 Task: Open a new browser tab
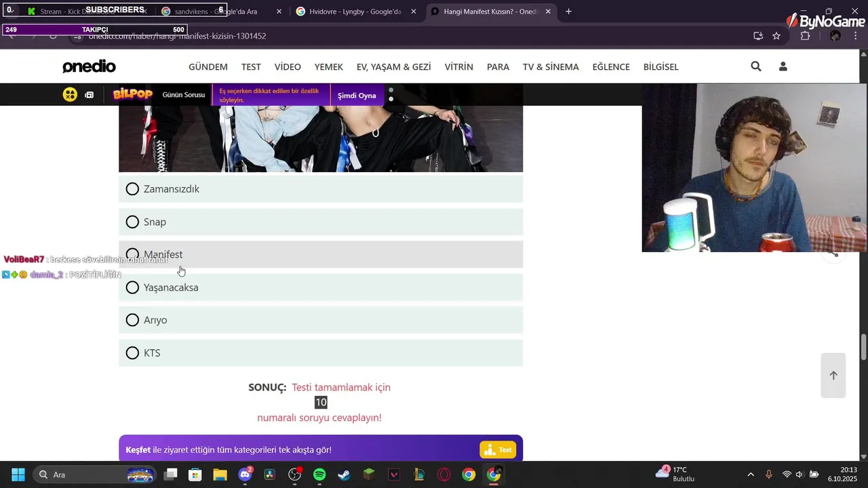pos(568,12)
